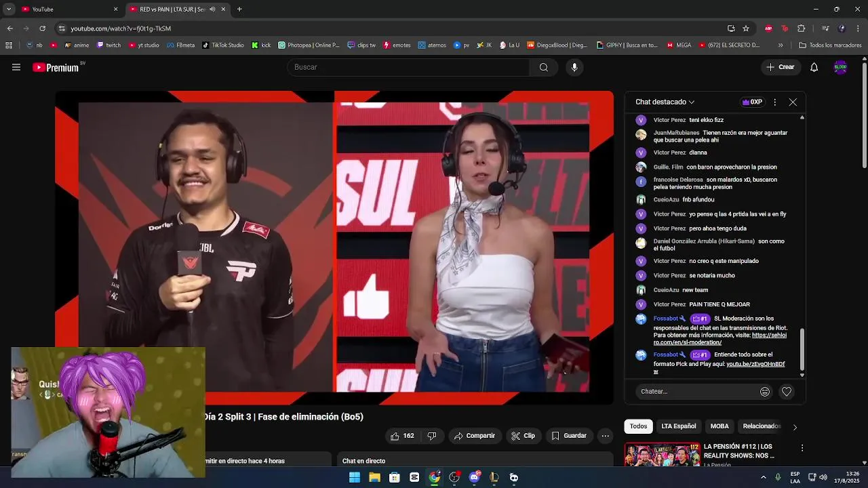This screenshot has width=868, height=488.
Task: Open Fossabot's user profile in chat
Action: [x=666, y=319]
